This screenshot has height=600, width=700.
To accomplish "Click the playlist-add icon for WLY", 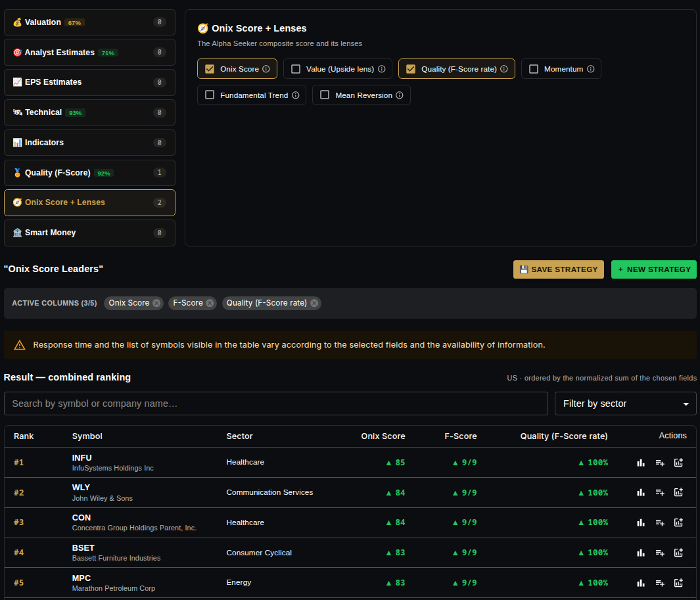I will point(660,492).
